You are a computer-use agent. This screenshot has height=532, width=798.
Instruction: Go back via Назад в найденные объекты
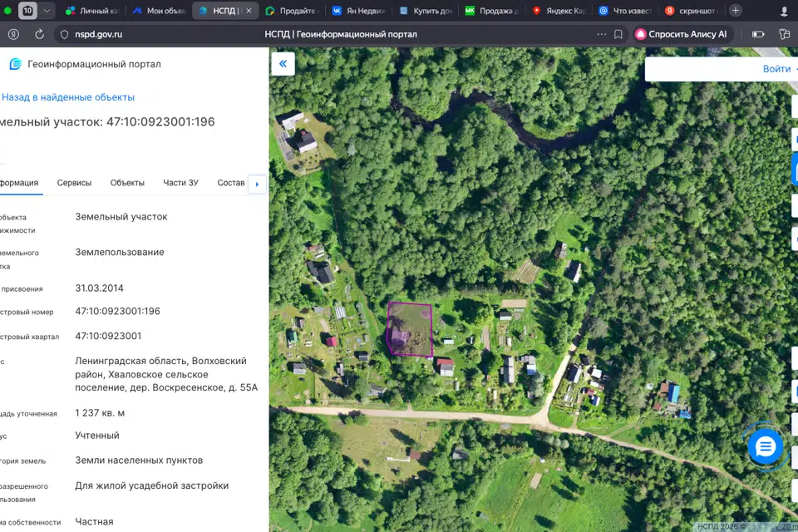[68, 97]
